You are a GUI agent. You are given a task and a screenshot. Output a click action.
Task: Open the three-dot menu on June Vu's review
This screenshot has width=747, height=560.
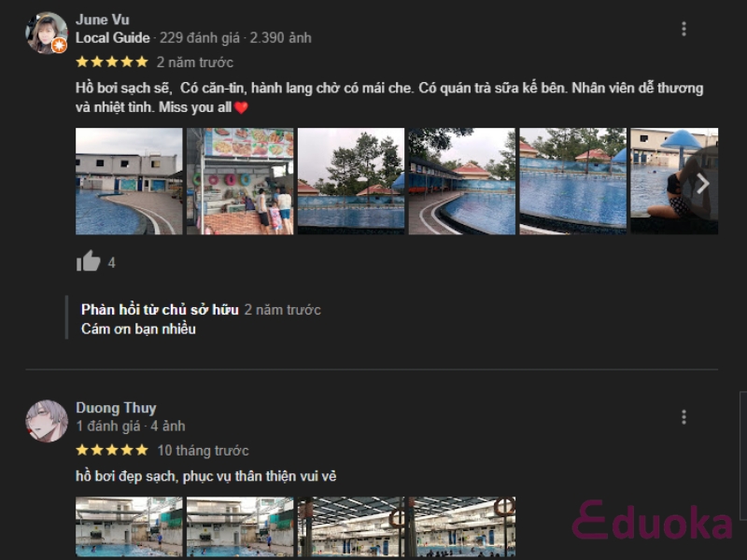click(684, 29)
